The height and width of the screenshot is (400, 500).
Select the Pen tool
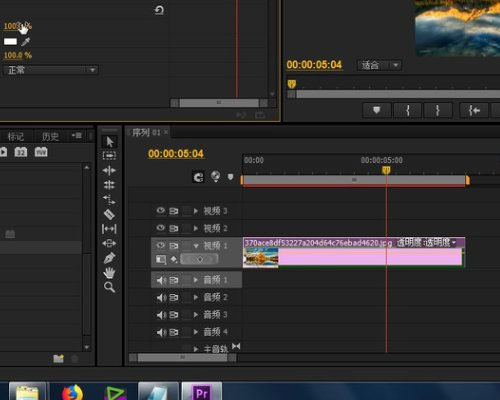(109, 258)
